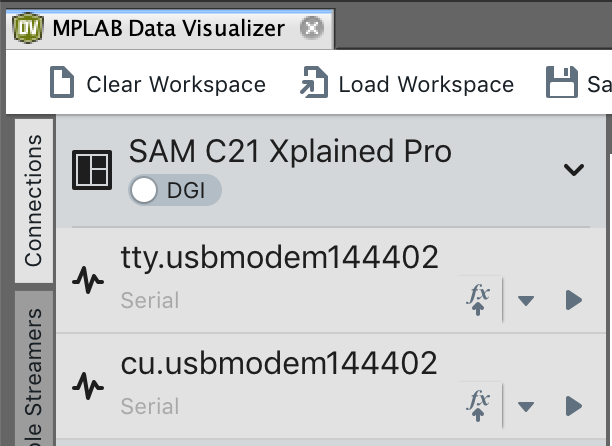This screenshot has height=446, width=612.
Task: Click the SAM C21 Xplained Pro title
Action: click(x=290, y=151)
